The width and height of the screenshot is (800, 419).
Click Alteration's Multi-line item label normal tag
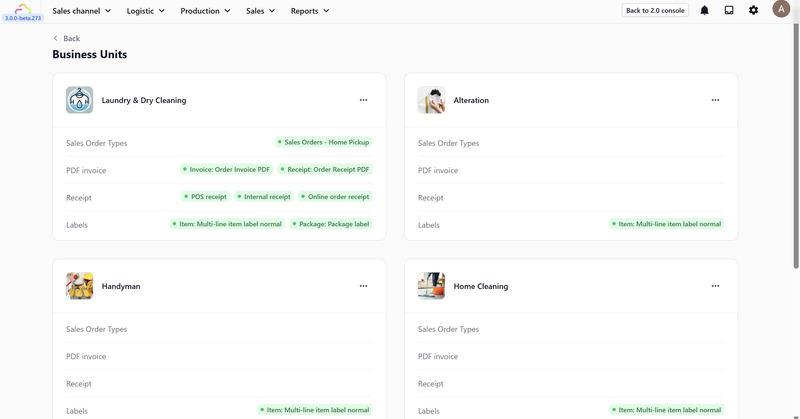(x=667, y=224)
